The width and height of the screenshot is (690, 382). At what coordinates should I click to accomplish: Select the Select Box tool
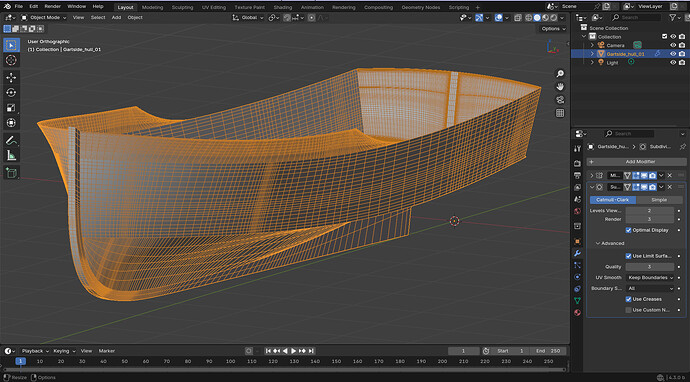11,45
